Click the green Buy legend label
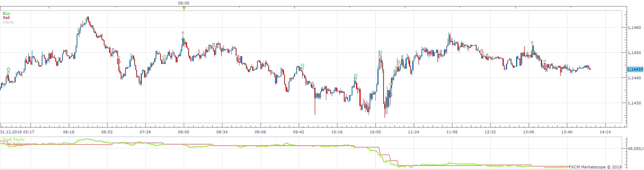The width and height of the screenshot is (644, 170). 6,13
